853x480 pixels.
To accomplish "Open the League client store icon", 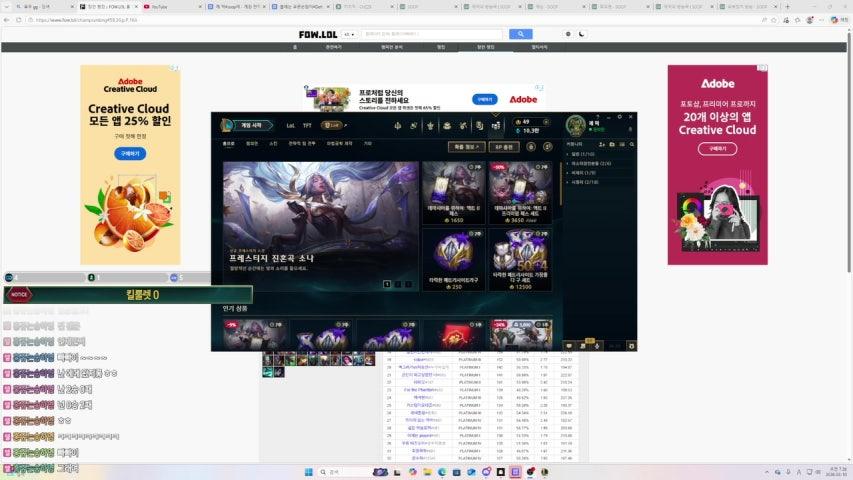I will pyautogui.click(x=496, y=126).
